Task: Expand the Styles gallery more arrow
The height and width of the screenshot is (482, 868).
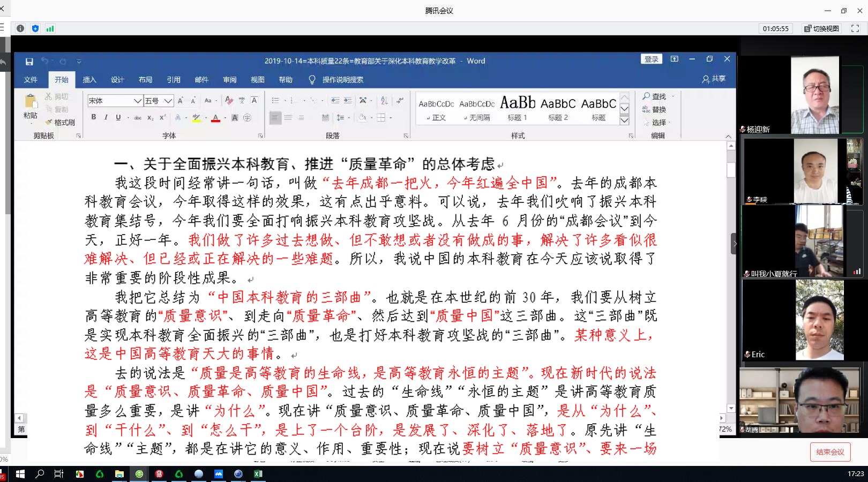Action: point(624,120)
